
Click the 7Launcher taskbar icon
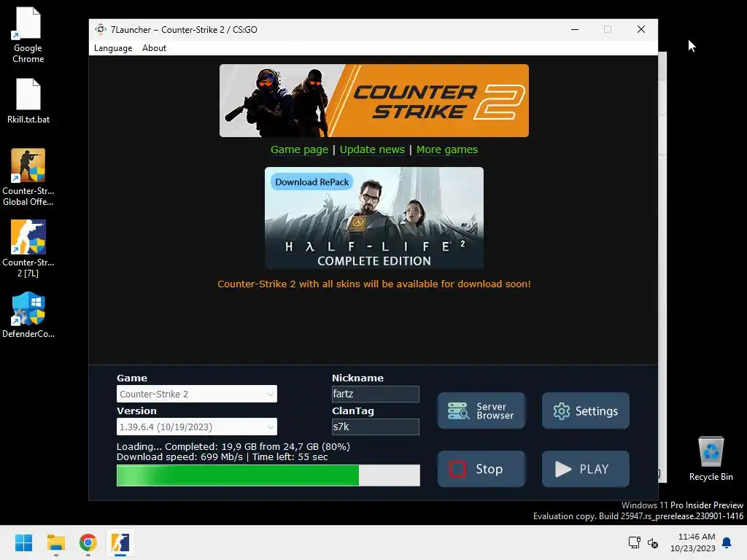[x=120, y=542]
